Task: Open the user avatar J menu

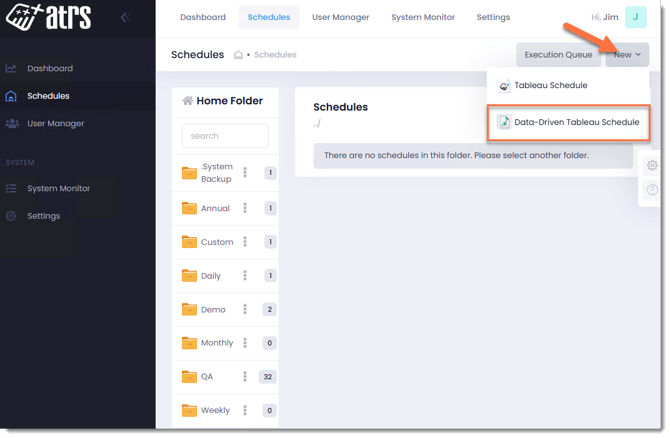Action: [x=636, y=17]
